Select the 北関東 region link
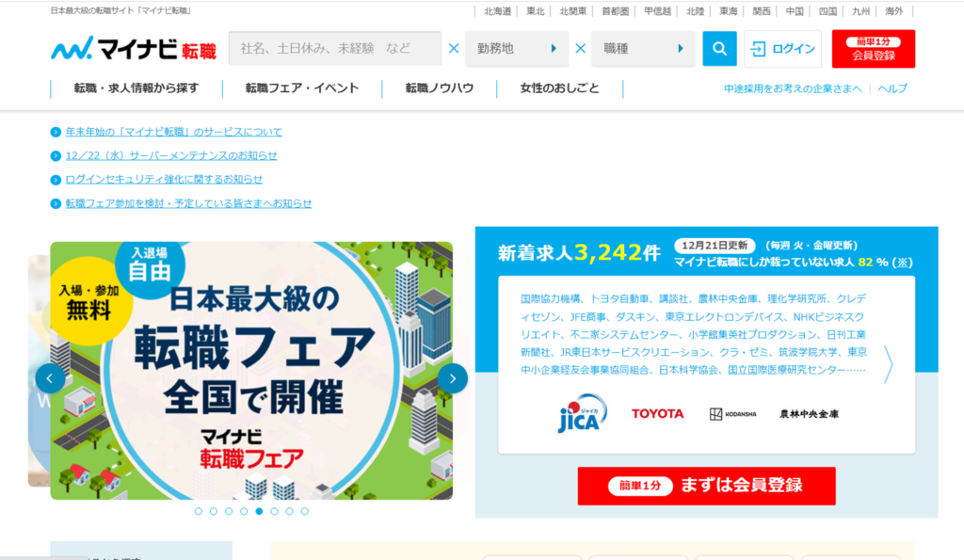 (x=573, y=11)
